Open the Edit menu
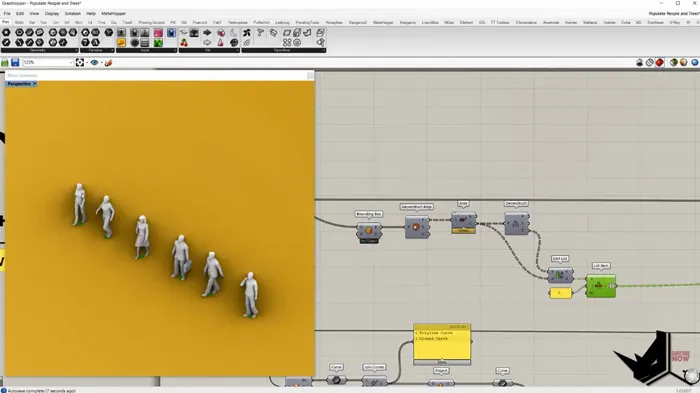Screen dimensions: 700x393 pyautogui.click(x=20, y=13)
